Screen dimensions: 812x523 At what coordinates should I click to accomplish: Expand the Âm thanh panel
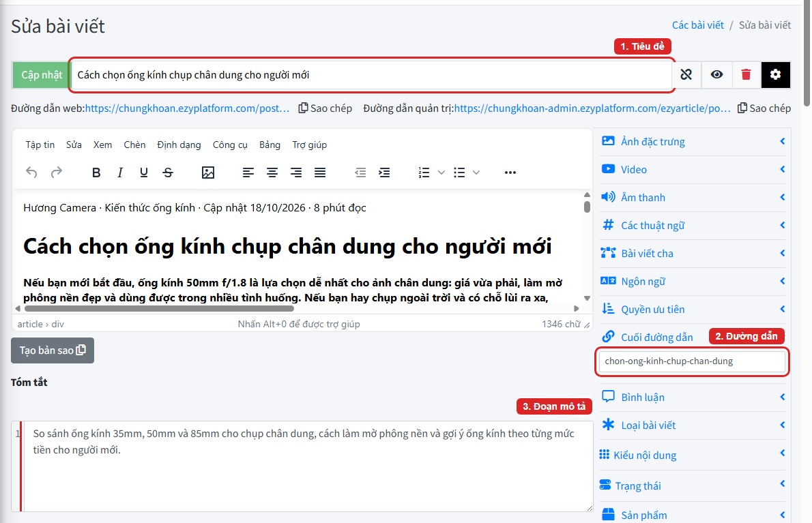[693, 197]
